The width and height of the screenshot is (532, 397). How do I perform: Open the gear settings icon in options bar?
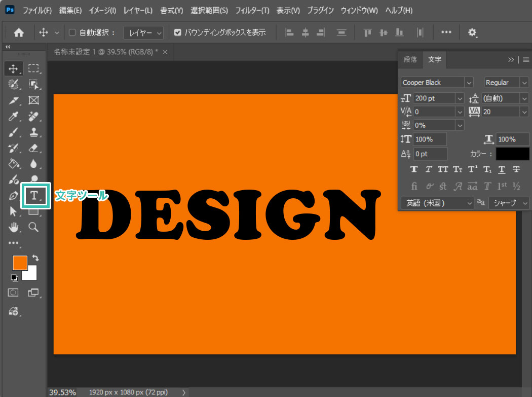472,33
